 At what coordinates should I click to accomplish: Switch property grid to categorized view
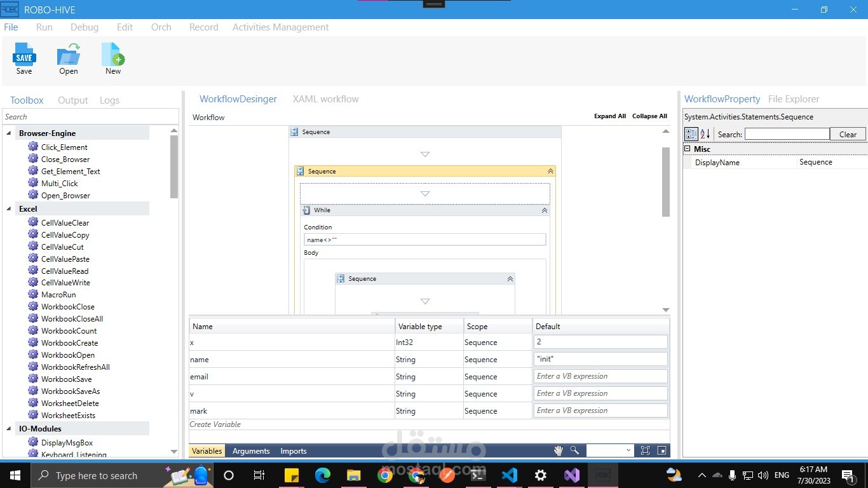[691, 134]
